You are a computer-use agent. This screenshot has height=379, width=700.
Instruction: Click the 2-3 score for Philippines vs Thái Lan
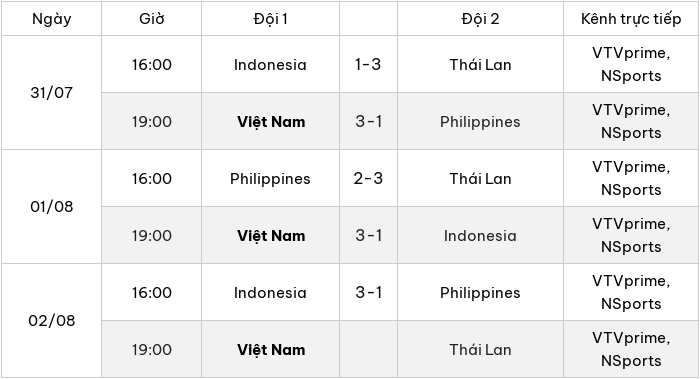(368, 179)
